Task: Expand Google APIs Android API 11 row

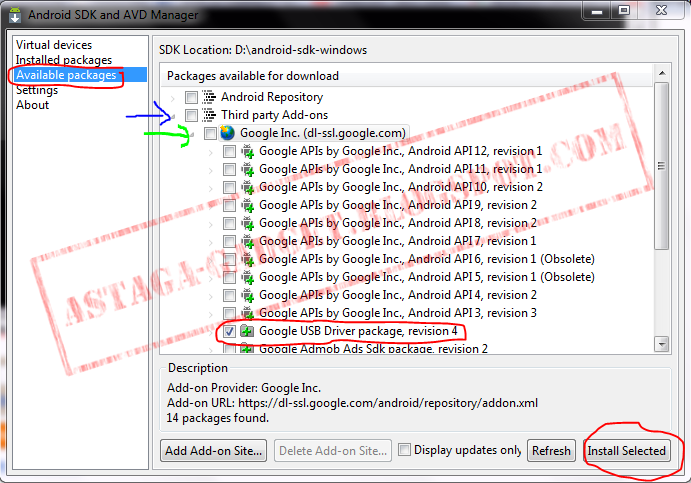Action: point(211,171)
